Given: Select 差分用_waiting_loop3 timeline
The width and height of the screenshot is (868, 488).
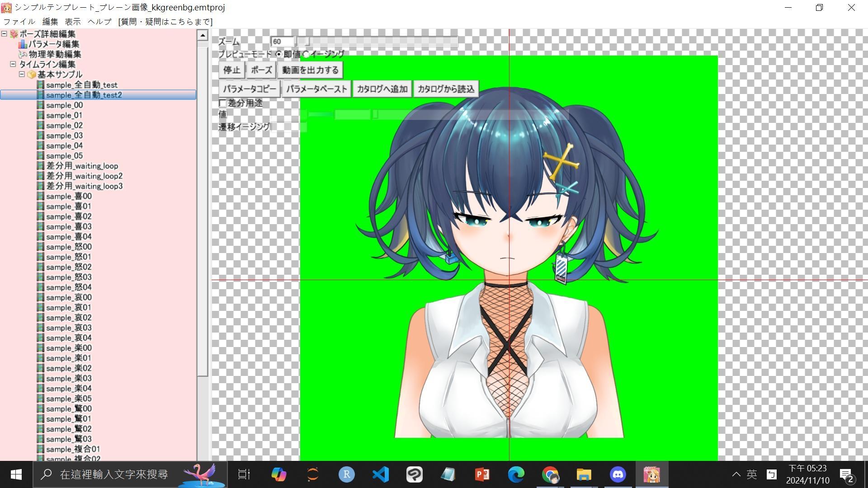Looking at the screenshot, I should click(84, 186).
